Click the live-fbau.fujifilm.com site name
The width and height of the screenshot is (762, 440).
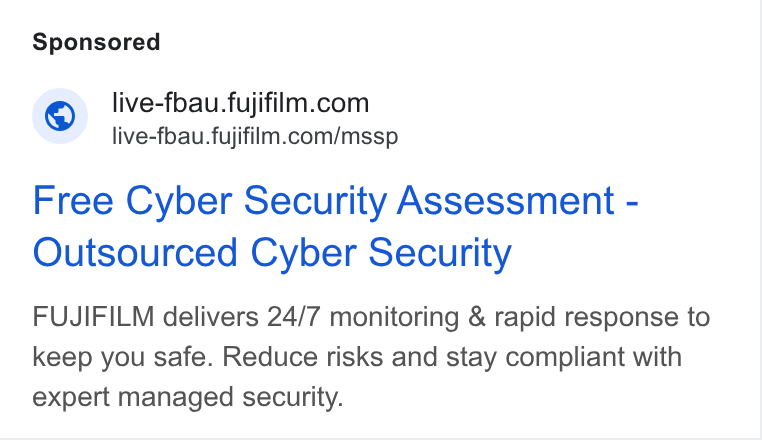241,103
